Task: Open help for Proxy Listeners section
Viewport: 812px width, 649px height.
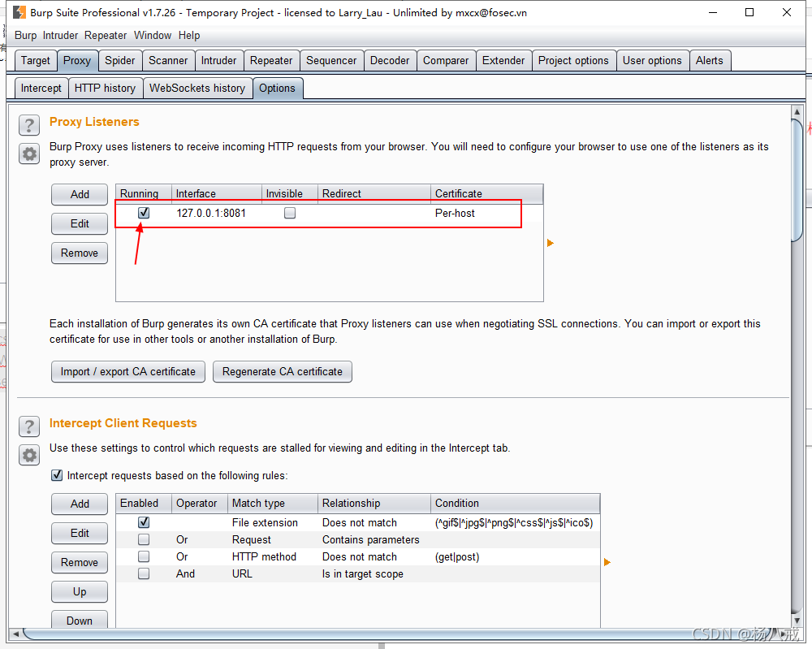Action: coord(29,125)
